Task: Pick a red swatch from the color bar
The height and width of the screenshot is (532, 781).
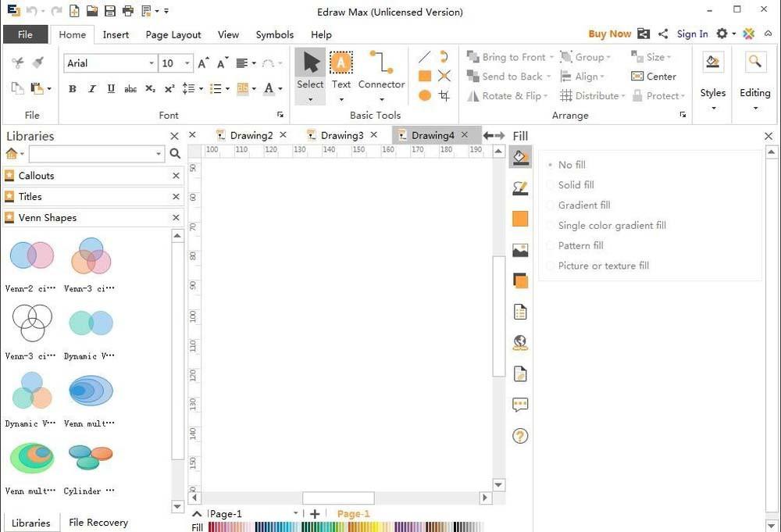Action: click(212, 527)
